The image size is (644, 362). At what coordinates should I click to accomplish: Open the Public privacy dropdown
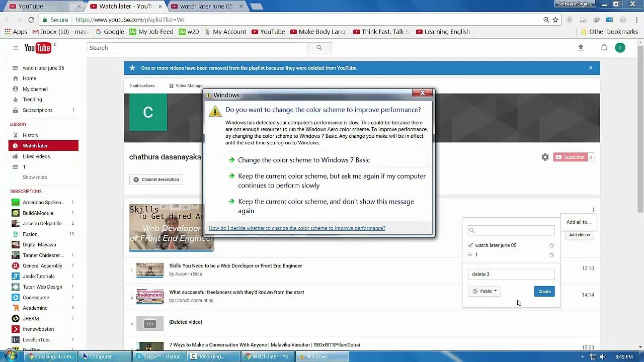click(485, 291)
